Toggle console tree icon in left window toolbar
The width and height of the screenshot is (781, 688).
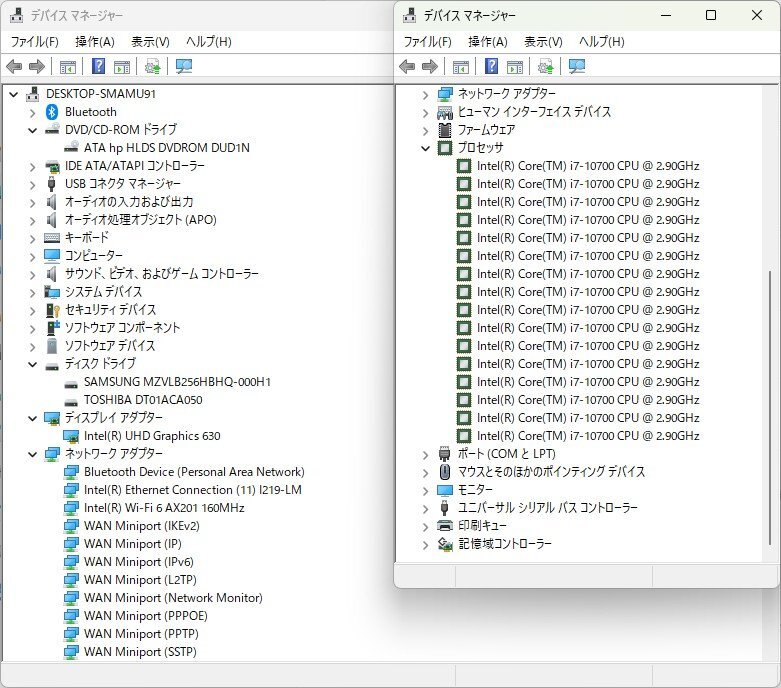(67, 67)
